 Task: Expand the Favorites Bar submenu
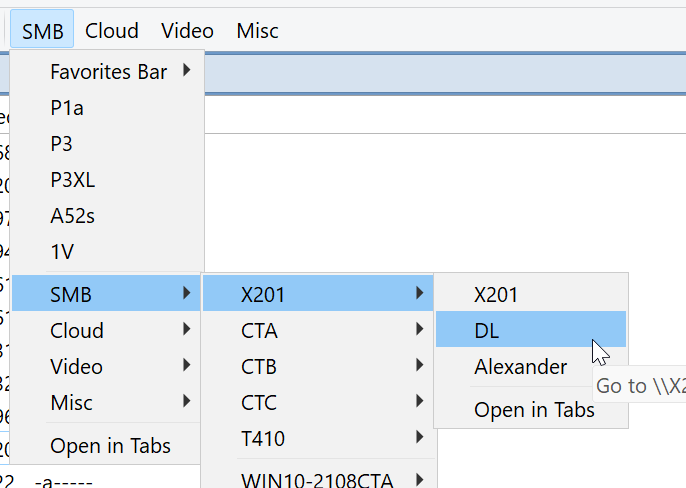(x=108, y=72)
